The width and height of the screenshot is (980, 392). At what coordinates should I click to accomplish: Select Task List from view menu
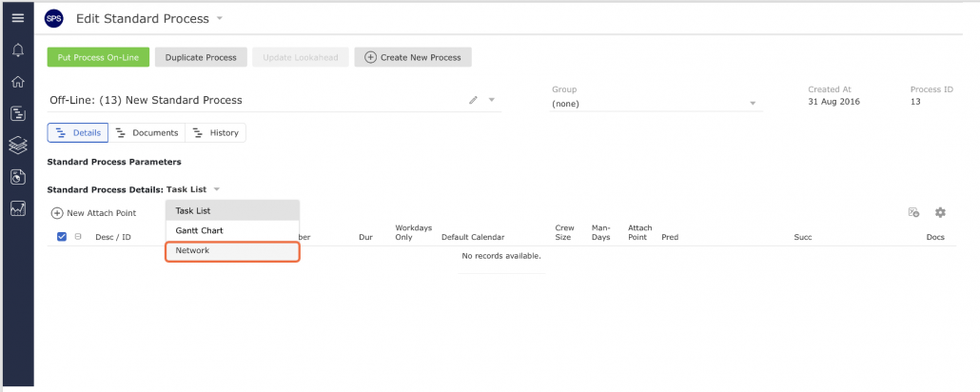(232, 210)
